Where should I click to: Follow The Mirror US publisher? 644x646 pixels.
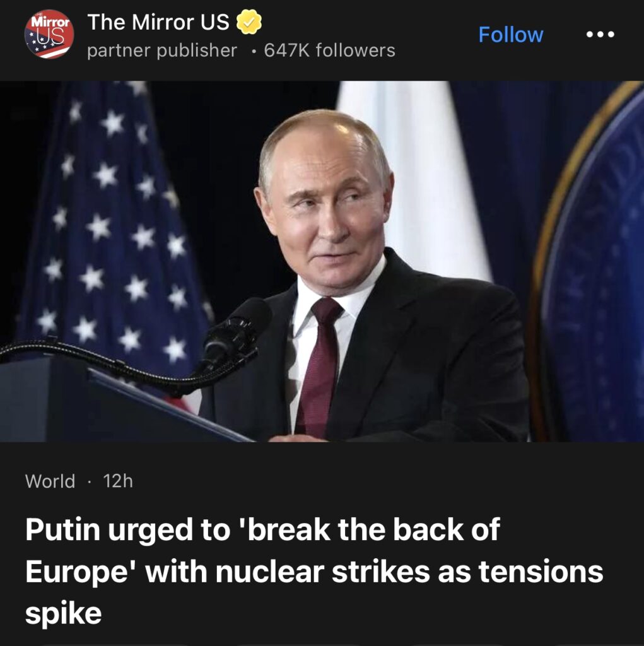[x=510, y=35]
